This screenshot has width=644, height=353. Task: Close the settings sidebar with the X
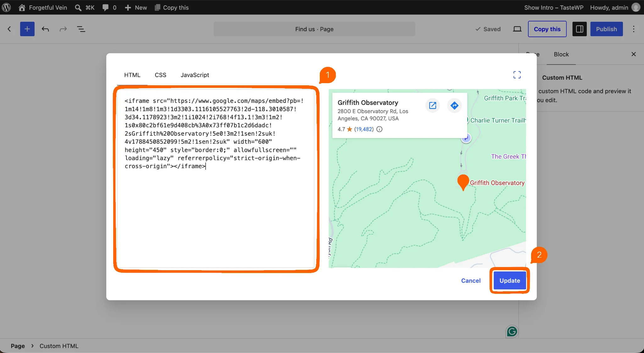click(x=634, y=54)
